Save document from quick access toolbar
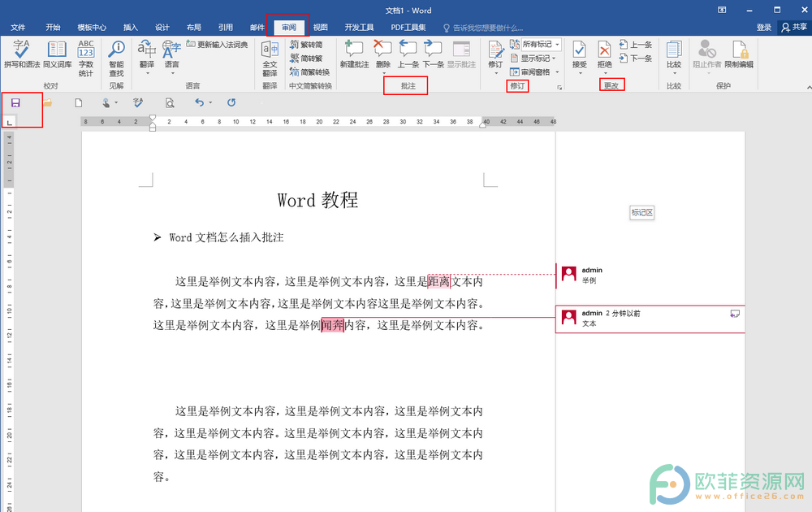Viewport: 812px width, 512px height. (15, 102)
